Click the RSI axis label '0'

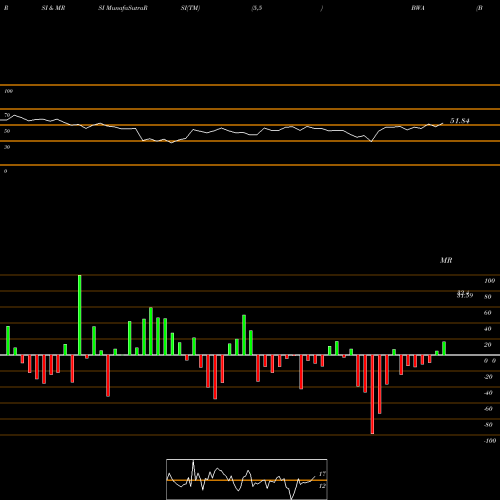(x=5, y=171)
